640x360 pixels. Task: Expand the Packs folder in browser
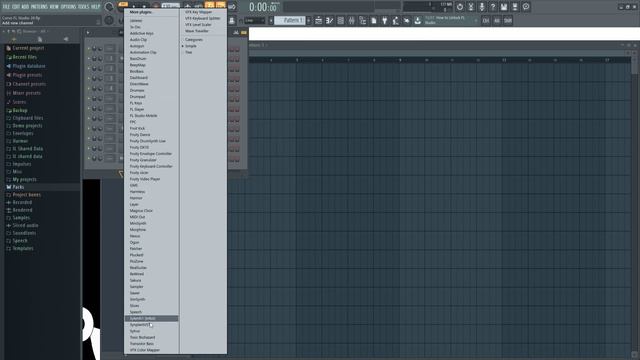click(18, 187)
